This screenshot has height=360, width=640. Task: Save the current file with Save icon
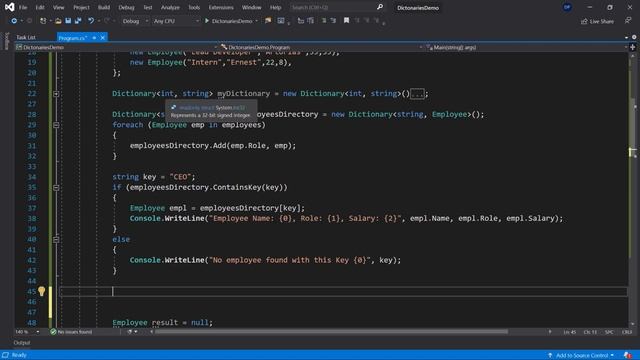(68, 21)
